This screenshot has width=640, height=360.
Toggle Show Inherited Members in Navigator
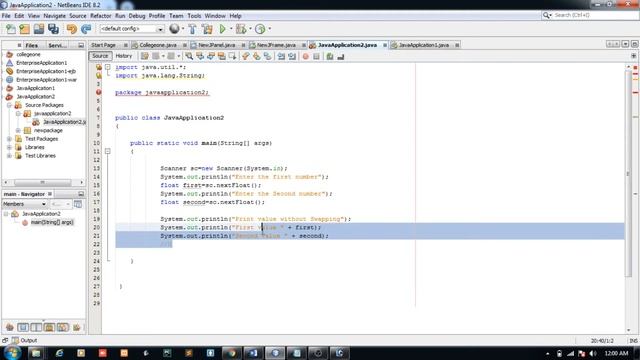(10, 327)
